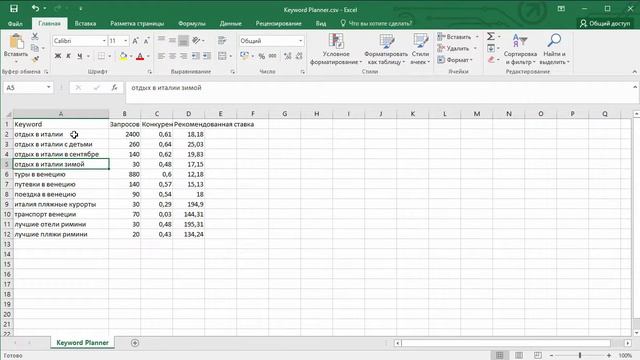This screenshot has width=640, height=360.
Task: Decrease the number of decimal places
Action: click(299, 56)
